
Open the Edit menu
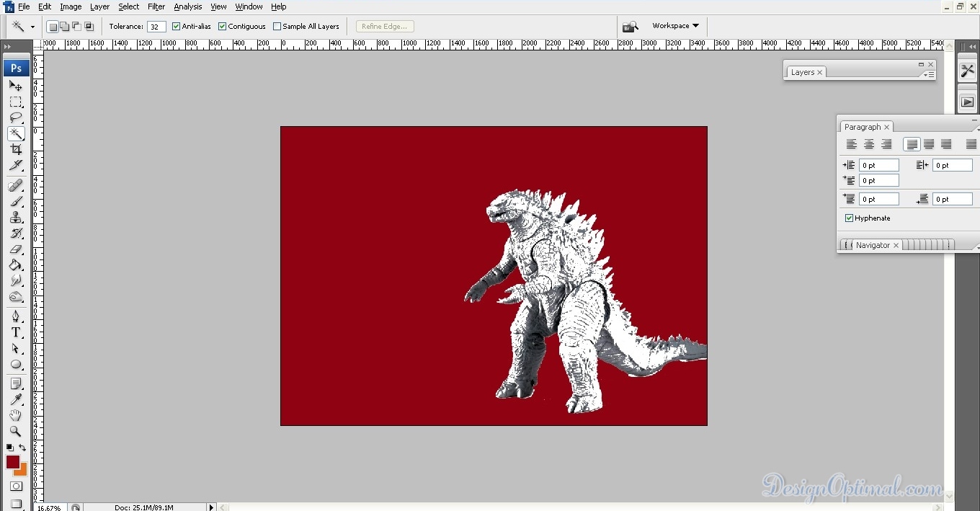45,6
